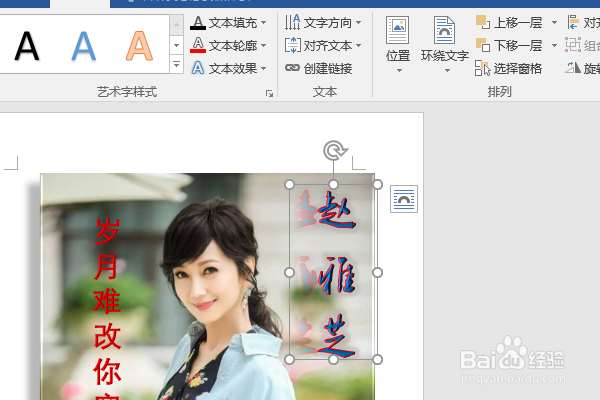Open the 艺术字样式 dialog launcher
This screenshot has width=600, height=400.
pos(269,93)
